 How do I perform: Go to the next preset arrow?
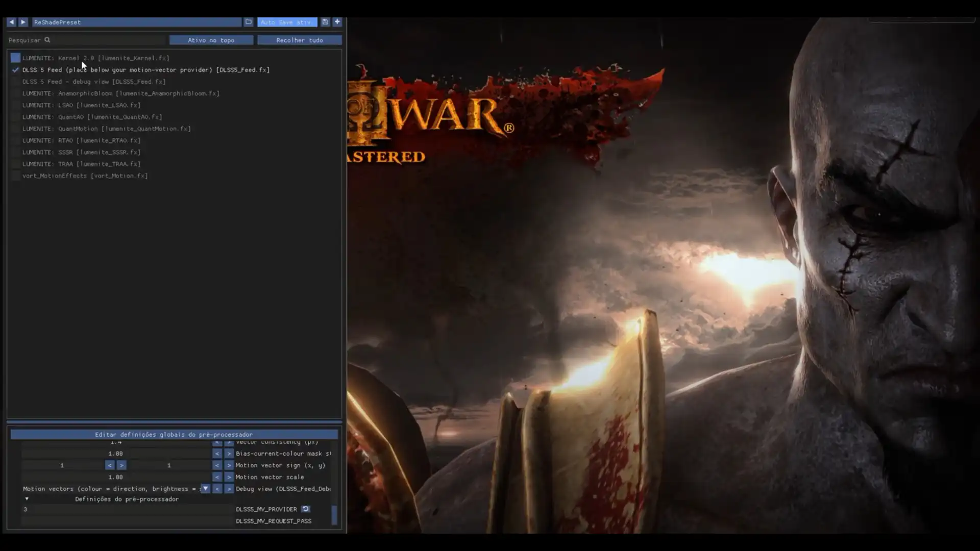(x=23, y=22)
